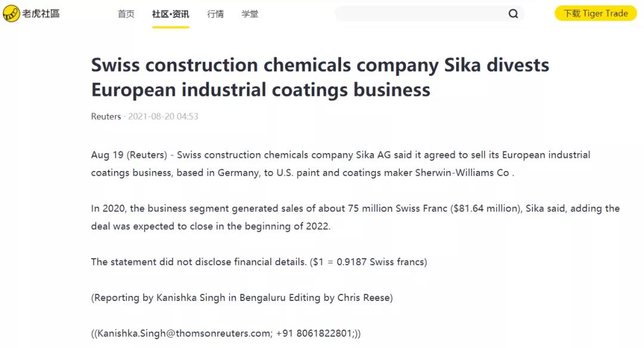Click the Reuters source label

106,117
